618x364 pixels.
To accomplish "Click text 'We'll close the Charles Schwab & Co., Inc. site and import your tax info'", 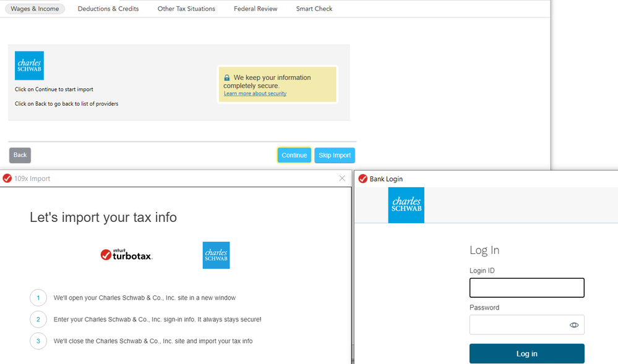I will (153, 341).
